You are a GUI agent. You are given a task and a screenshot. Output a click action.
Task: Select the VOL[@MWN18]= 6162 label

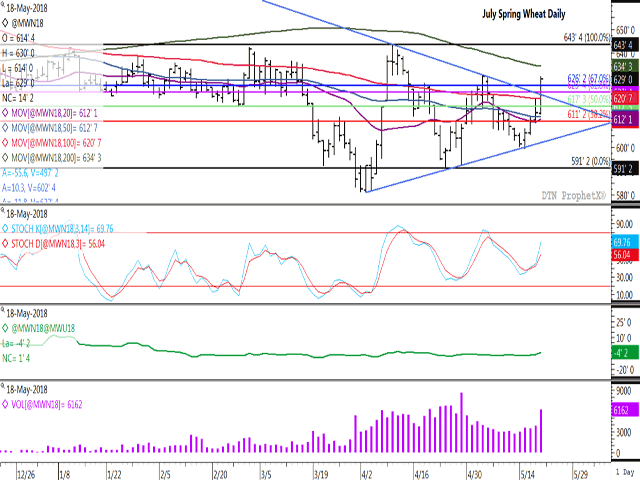(47, 405)
